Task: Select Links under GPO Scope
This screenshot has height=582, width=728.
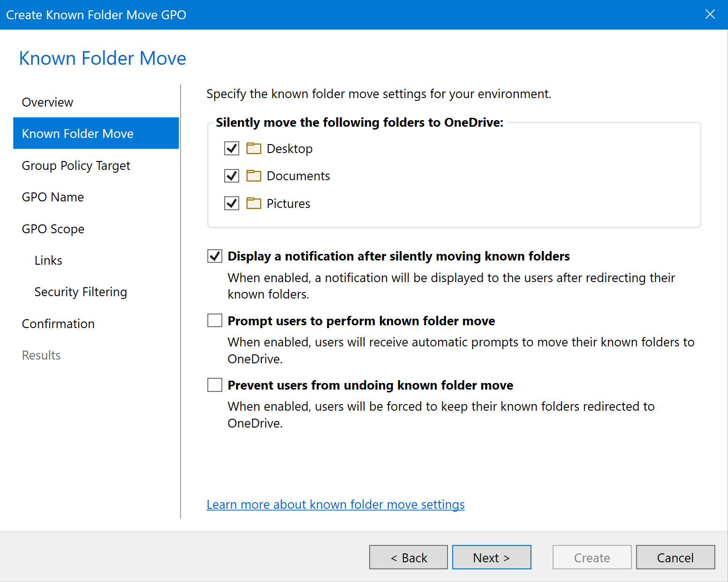Action: click(x=48, y=260)
